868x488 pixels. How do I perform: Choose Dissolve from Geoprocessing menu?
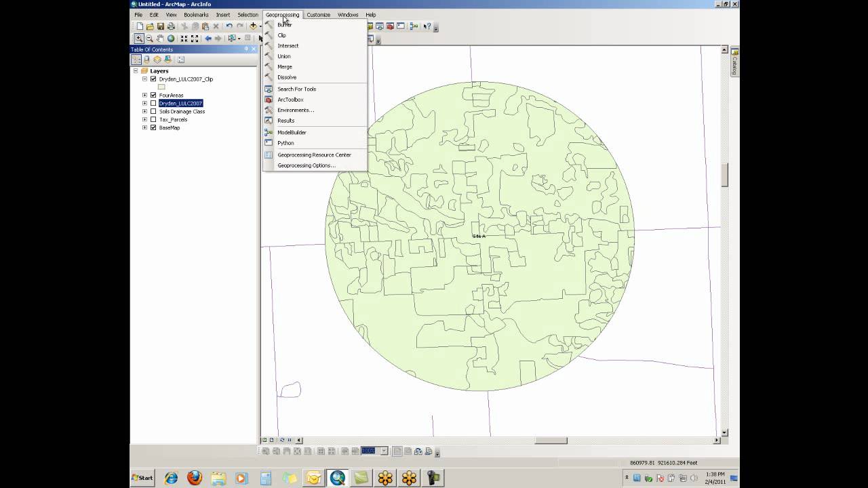pos(315,77)
